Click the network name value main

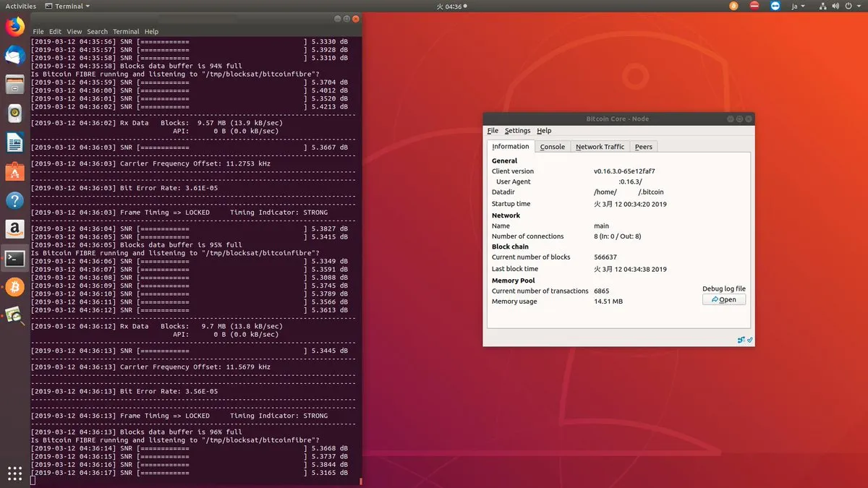pyautogui.click(x=601, y=226)
